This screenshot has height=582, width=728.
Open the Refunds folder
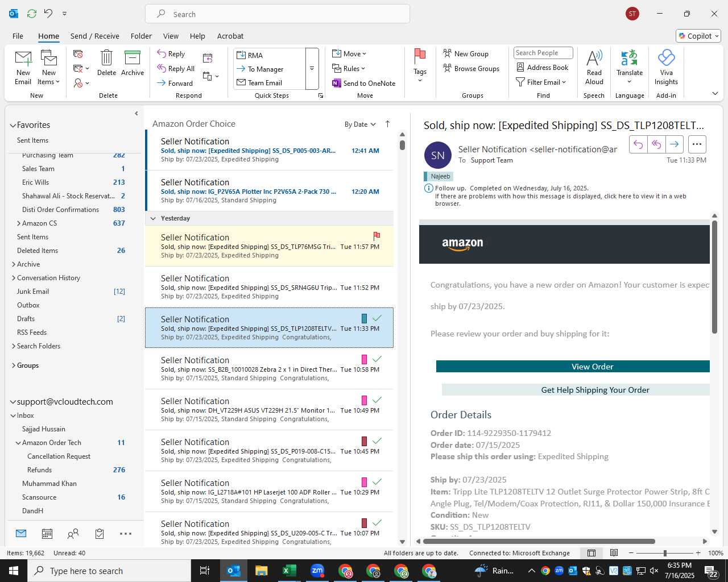[39, 470]
